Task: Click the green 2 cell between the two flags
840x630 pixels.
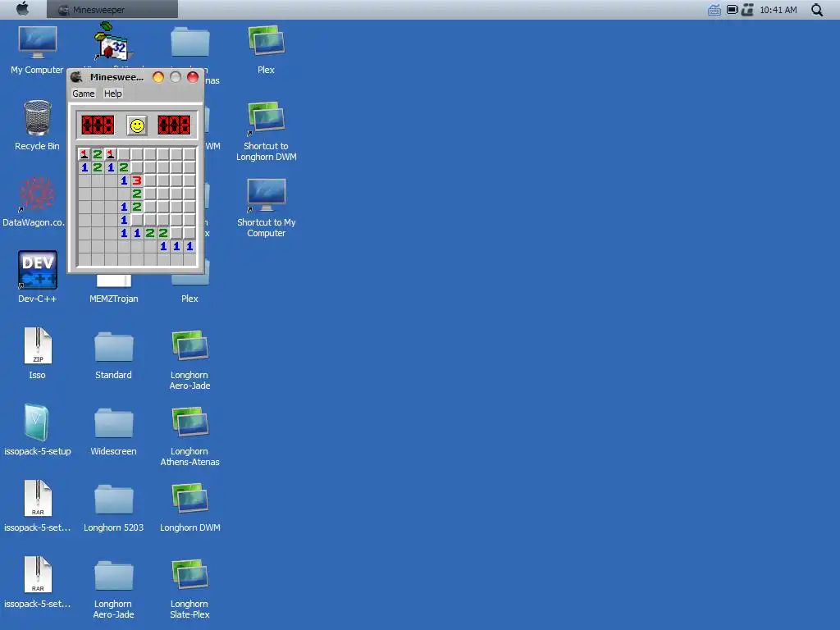Action: 98,154
